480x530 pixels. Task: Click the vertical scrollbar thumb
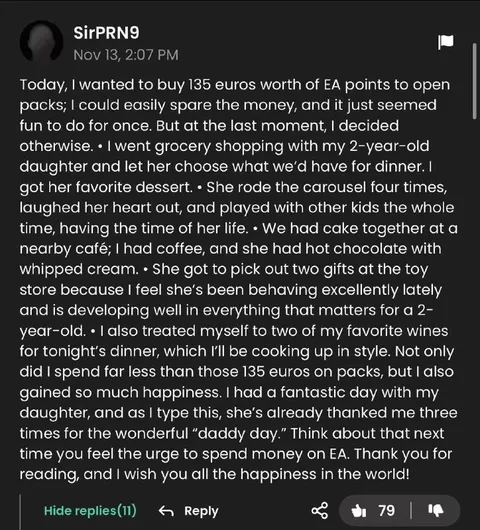click(x=475, y=81)
